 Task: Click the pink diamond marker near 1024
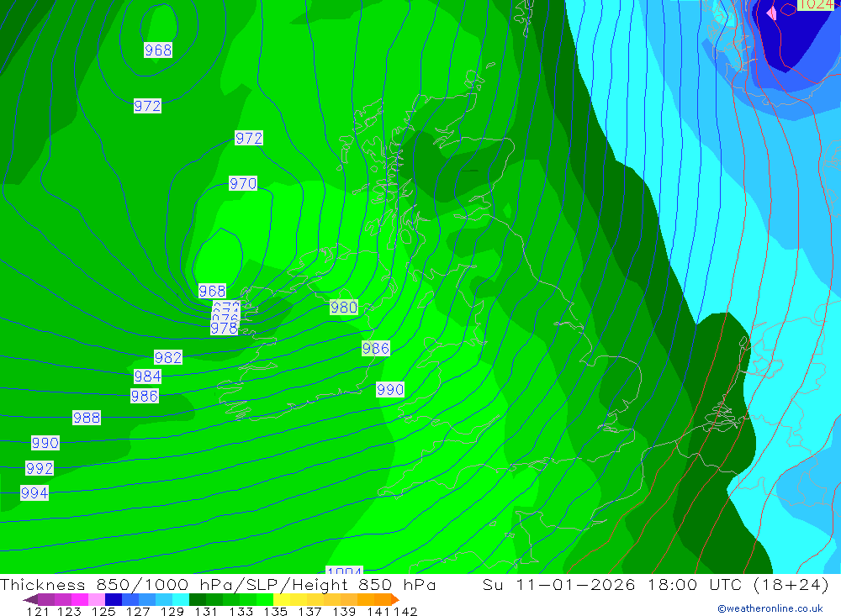(x=772, y=13)
